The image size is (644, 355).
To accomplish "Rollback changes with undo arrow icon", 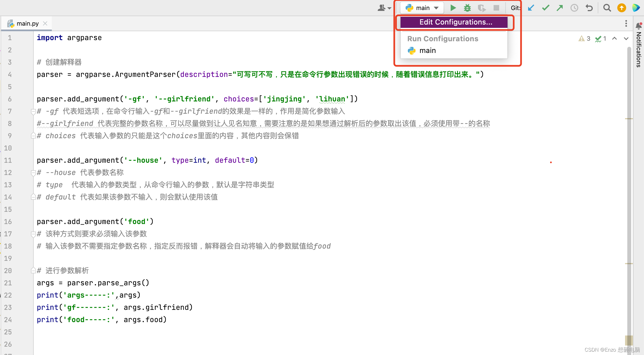I will click(589, 8).
